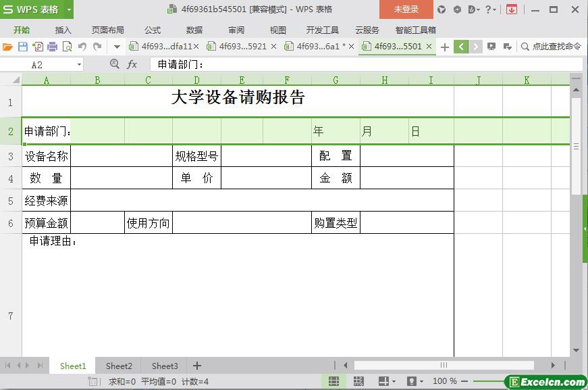588x390 pixels.
Task: Click the magnifier icon beside the formula bar
Action: click(114, 64)
